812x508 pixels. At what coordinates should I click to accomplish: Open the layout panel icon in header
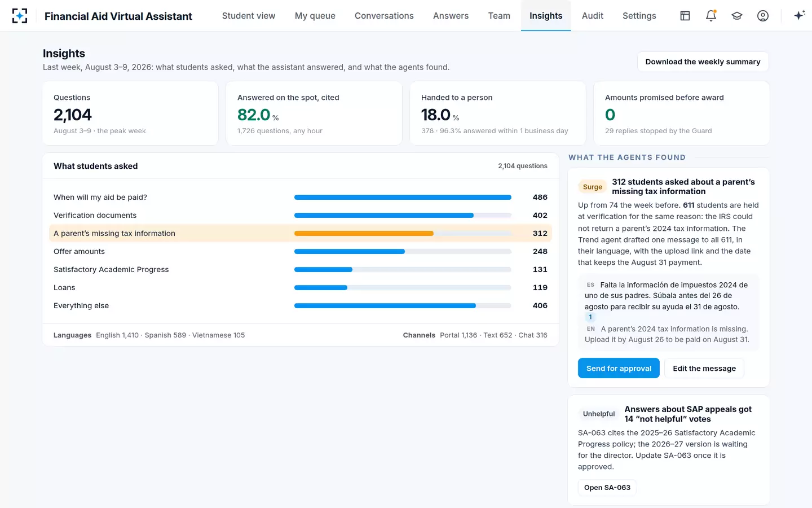click(x=685, y=16)
